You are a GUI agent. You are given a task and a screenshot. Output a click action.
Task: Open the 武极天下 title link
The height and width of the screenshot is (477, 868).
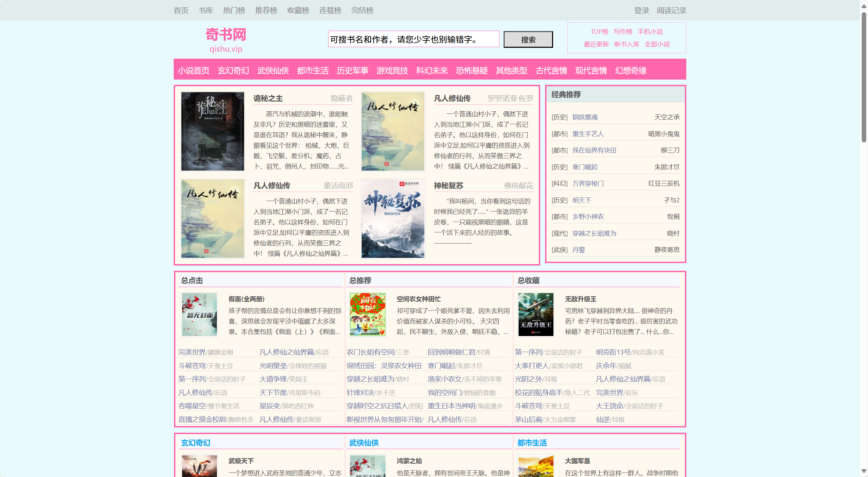click(241, 461)
